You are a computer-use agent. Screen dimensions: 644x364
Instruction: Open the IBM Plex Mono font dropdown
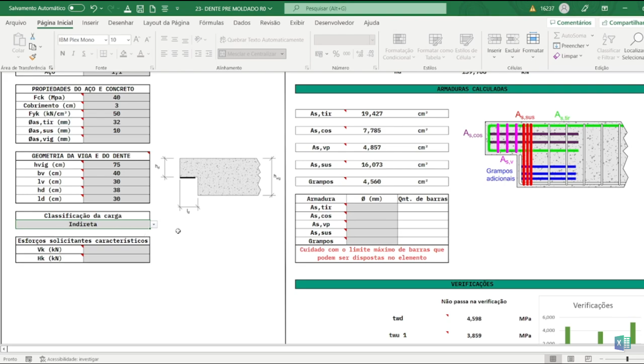[x=106, y=40]
